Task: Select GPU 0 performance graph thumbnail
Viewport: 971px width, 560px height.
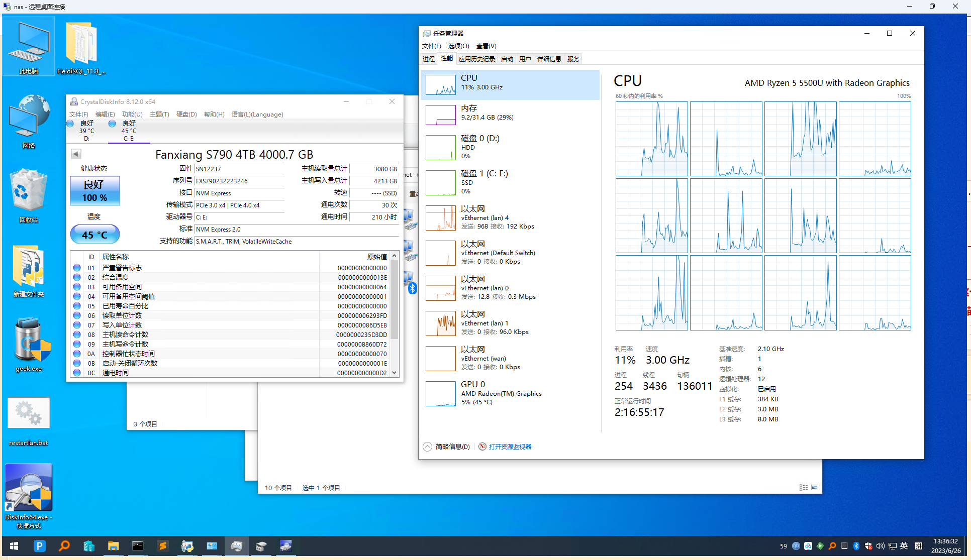Action: pyautogui.click(x=441, y=393)
